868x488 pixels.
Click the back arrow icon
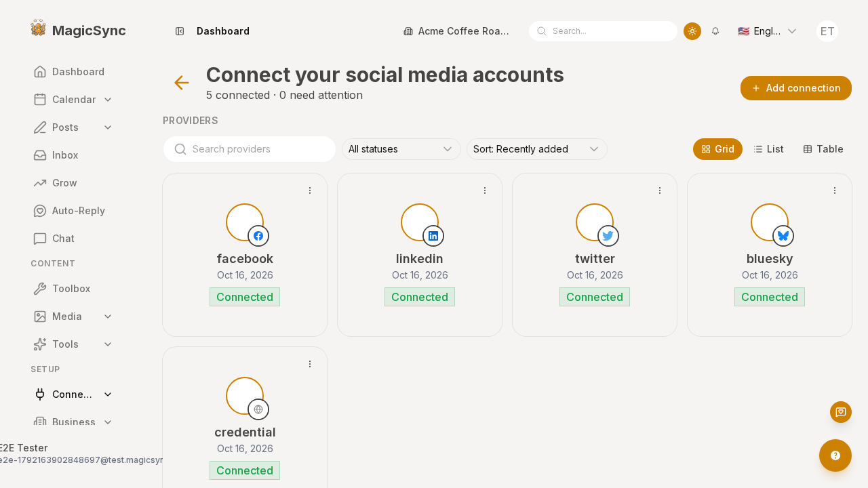pos(181,83)
